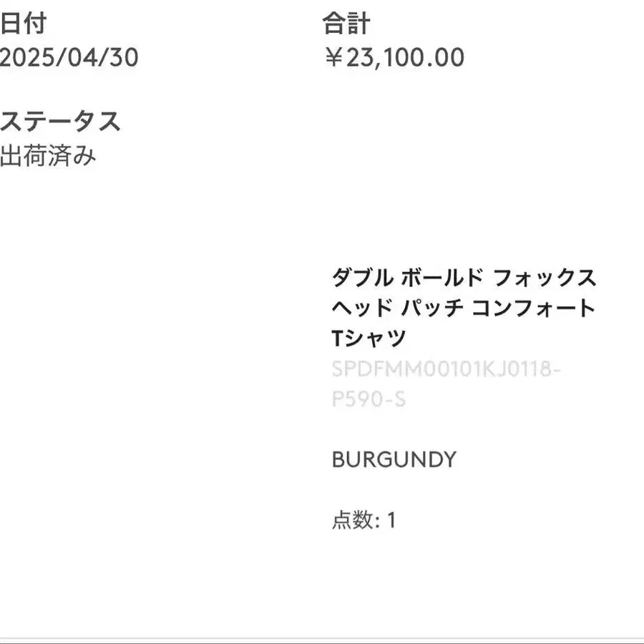Select the order date 2025/04/30
The width and height of the screenshot is (644, 644).
69,57
